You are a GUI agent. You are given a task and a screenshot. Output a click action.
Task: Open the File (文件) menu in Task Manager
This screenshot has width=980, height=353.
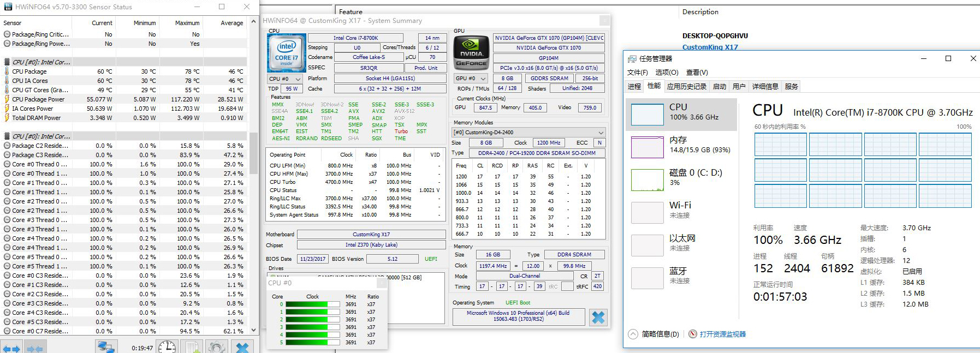(637, 72)
